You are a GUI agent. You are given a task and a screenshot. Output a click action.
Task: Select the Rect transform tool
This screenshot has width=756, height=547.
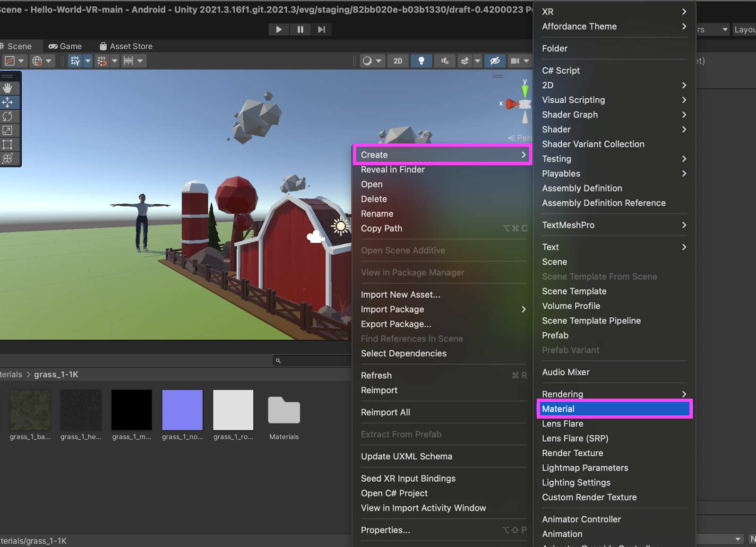(8, 145)
